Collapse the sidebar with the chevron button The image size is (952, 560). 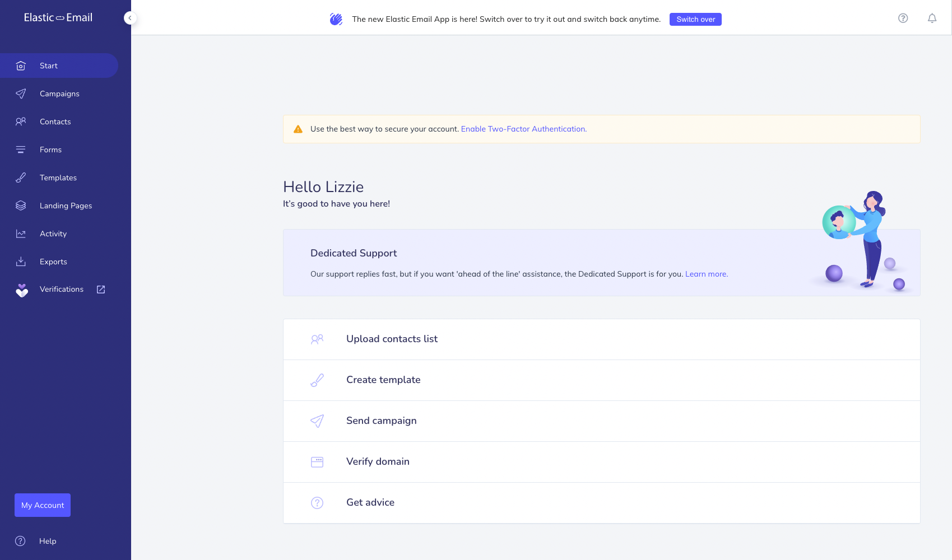(x=130, y=18)
